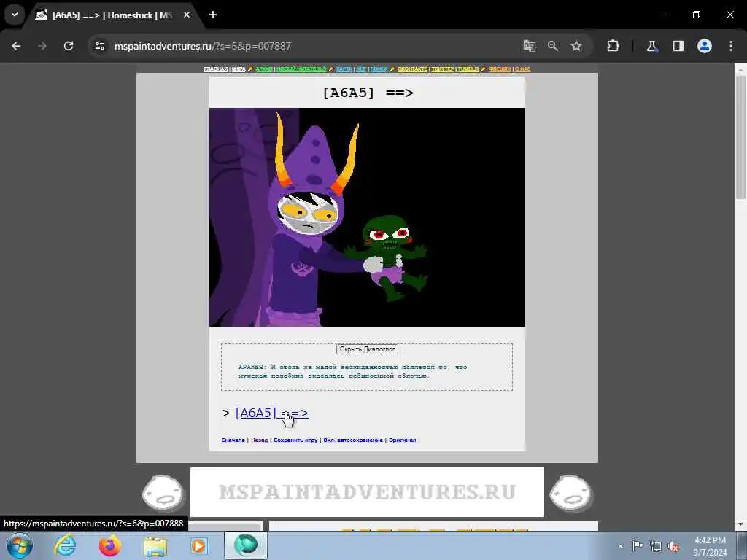This screenshot has width=747, height=560.
Task: Click the scrollbar down arrow
Action: click(740, 524)
